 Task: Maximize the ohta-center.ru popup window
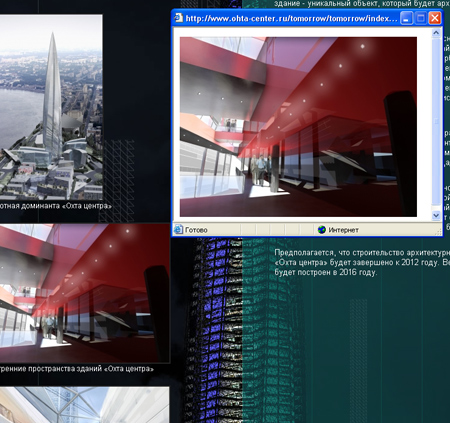click(420, 18)
